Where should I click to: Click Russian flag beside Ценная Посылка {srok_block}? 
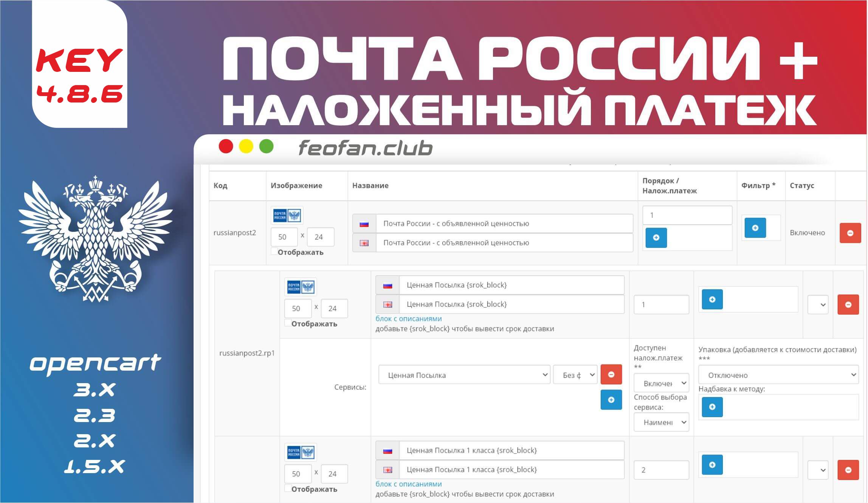pyautogui.click(x=387, y=285)
